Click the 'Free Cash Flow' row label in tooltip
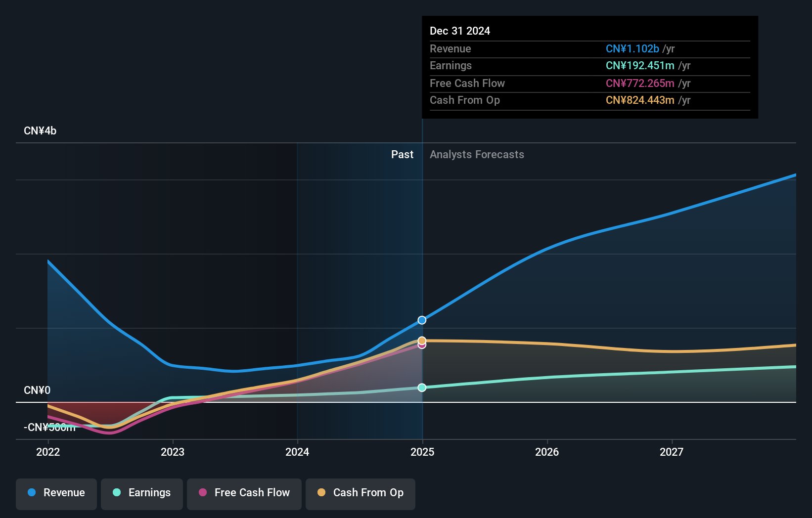 tap(467, 83)
